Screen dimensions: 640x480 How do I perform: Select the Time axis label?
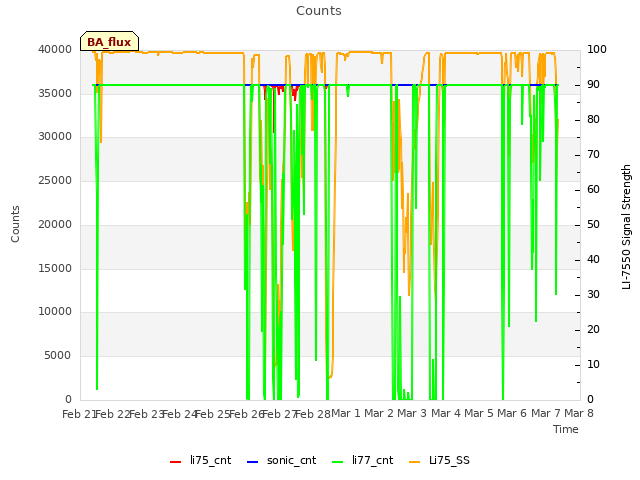tap(566, 429)
